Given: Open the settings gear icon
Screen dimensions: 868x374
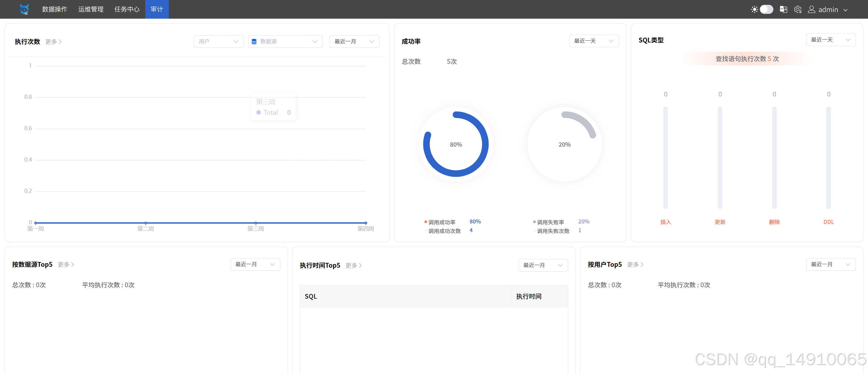Looking at the screenshot, I should pyautogui.click(x=797, y=9).
